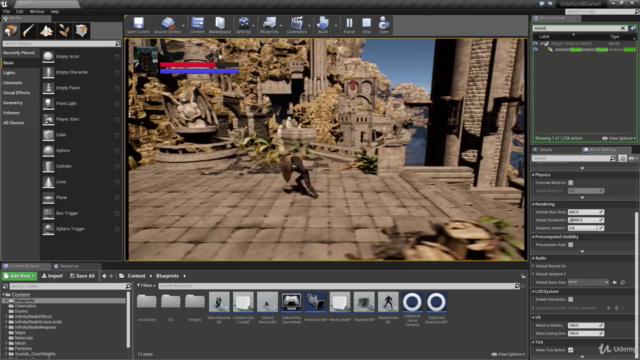
Task: Click the Save All button
Action: tap(82, 276)
